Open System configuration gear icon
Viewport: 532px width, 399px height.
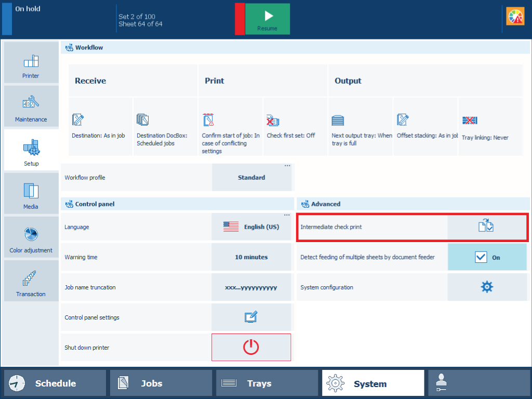click(486, 287)
